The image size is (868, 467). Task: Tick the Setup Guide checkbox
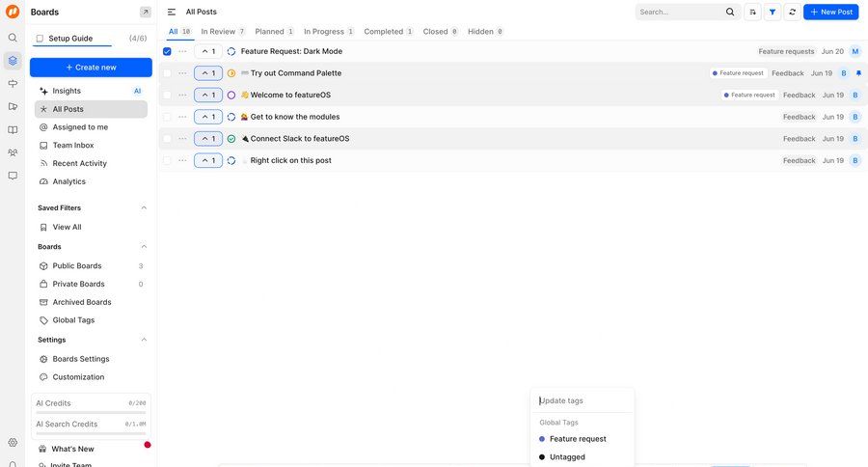click(40, 39)
